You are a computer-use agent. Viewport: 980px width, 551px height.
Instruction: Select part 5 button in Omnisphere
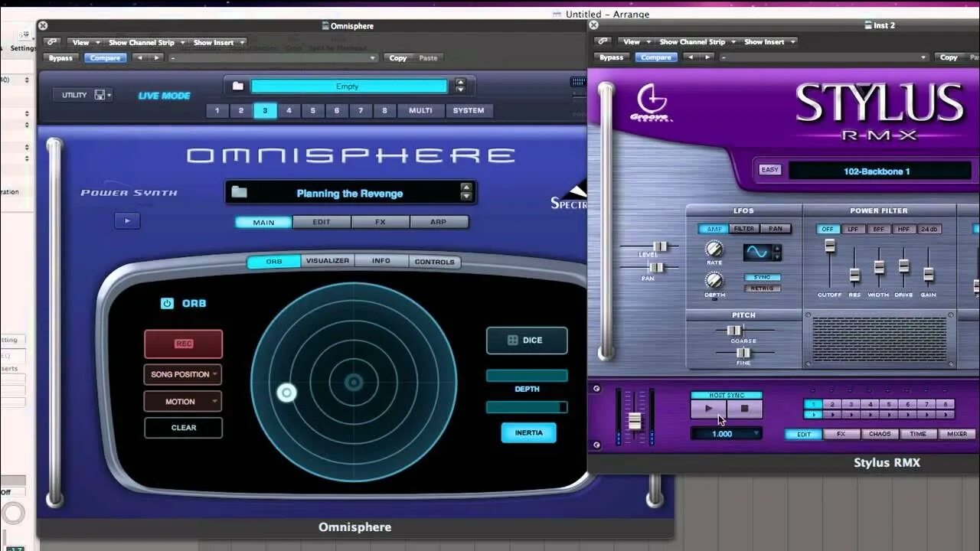coord(312,110)
